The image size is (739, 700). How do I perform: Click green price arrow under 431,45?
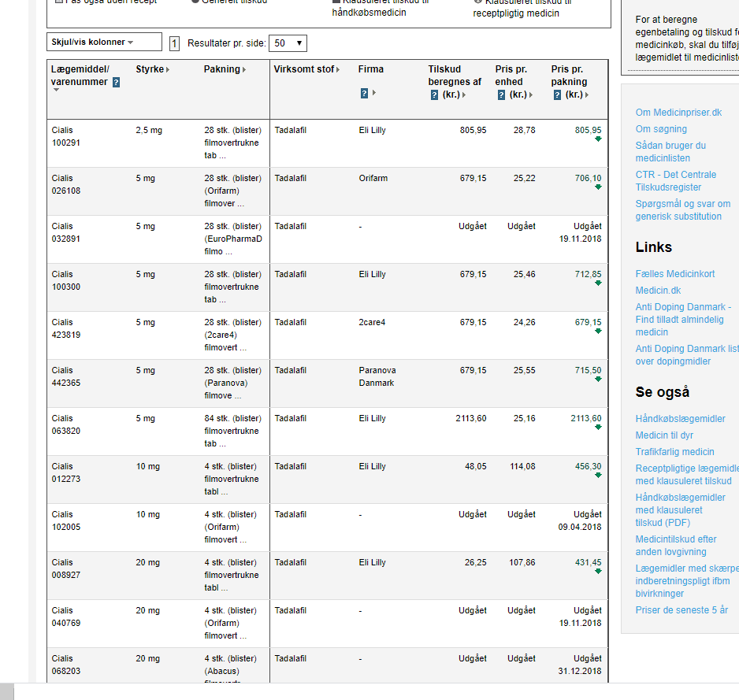click(598, 572)
